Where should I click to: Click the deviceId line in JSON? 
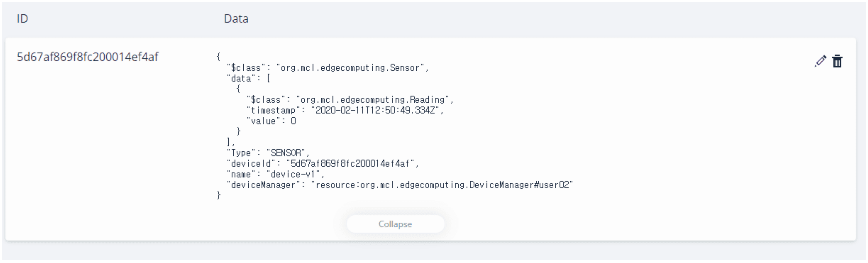pos(322,163)
